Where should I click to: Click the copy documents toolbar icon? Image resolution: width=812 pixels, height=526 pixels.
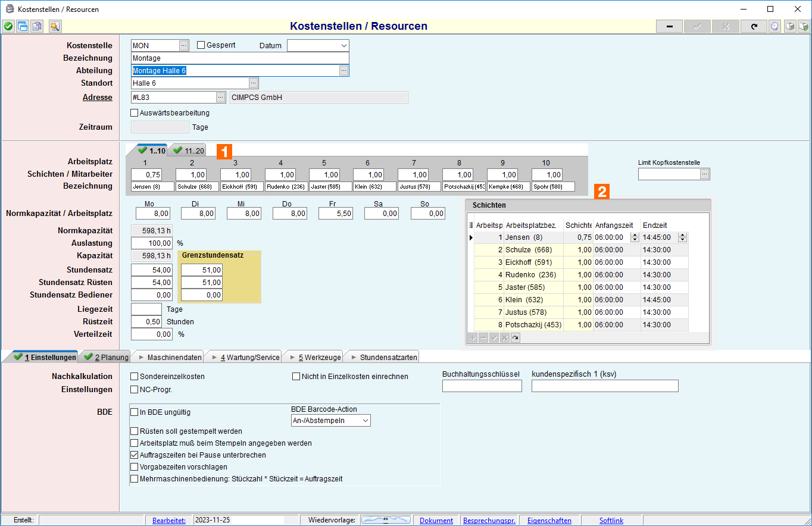[x=37, y=26]
